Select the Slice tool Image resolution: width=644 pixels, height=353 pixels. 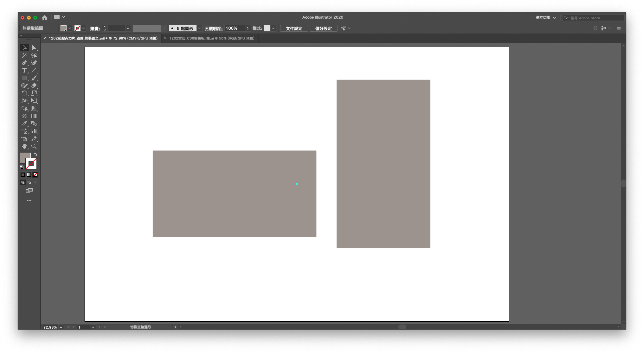click(34, 139)
